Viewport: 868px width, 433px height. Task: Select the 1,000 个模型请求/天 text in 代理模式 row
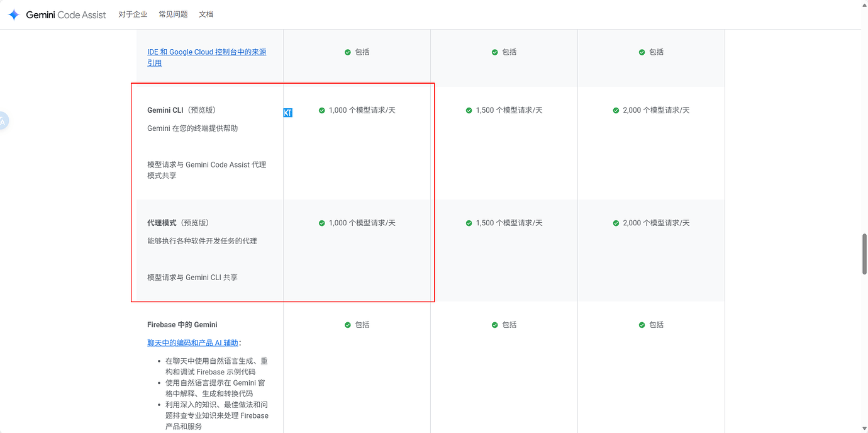[362, 223]
